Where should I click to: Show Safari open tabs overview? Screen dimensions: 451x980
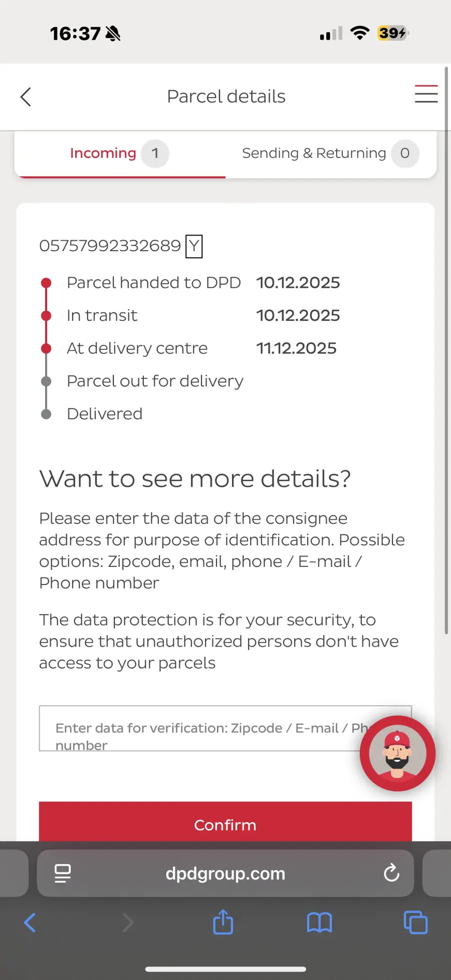click(x=415, y=922)
